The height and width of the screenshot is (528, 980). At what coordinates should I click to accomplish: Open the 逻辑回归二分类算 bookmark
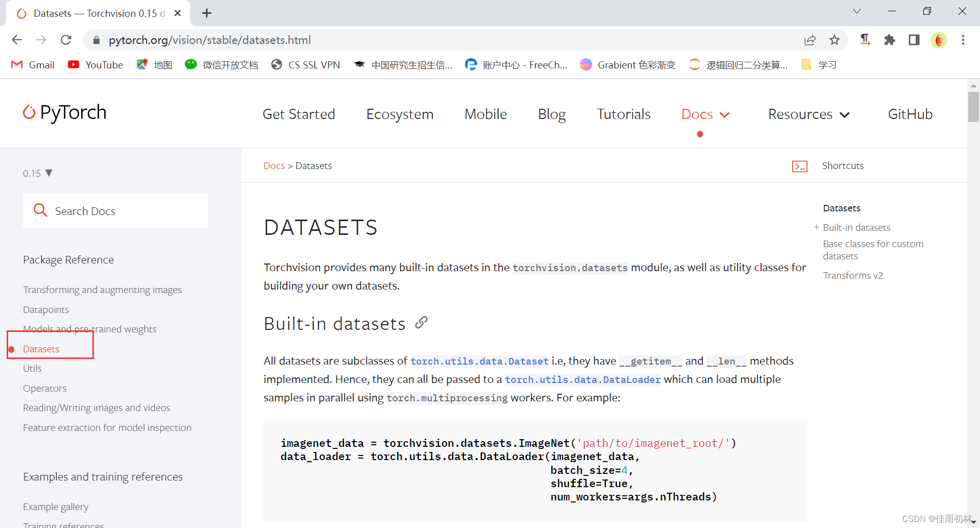738,65
